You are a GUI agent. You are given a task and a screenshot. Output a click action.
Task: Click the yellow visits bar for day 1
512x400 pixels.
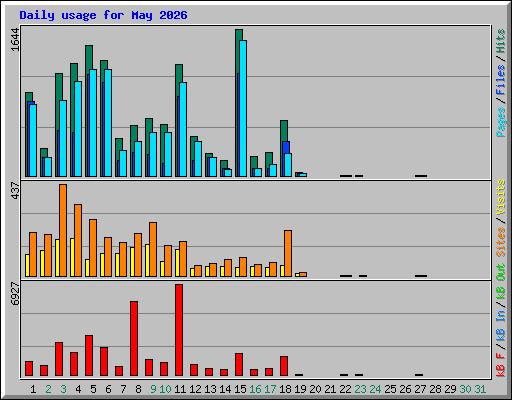click(x=27, y=265)
